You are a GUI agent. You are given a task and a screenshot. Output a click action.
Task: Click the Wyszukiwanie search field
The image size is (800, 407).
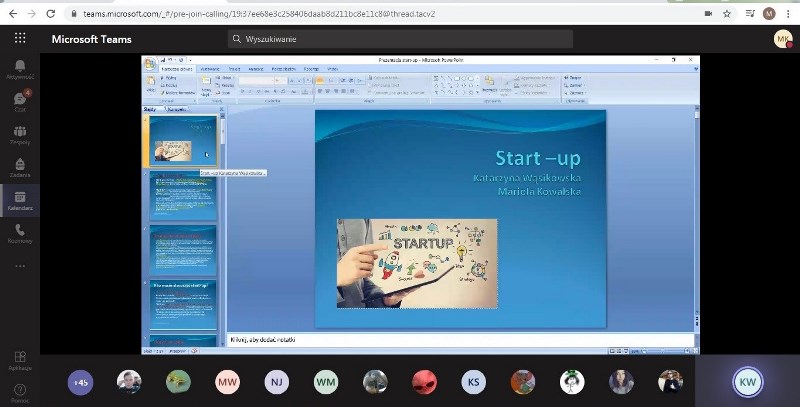[400, 39]
